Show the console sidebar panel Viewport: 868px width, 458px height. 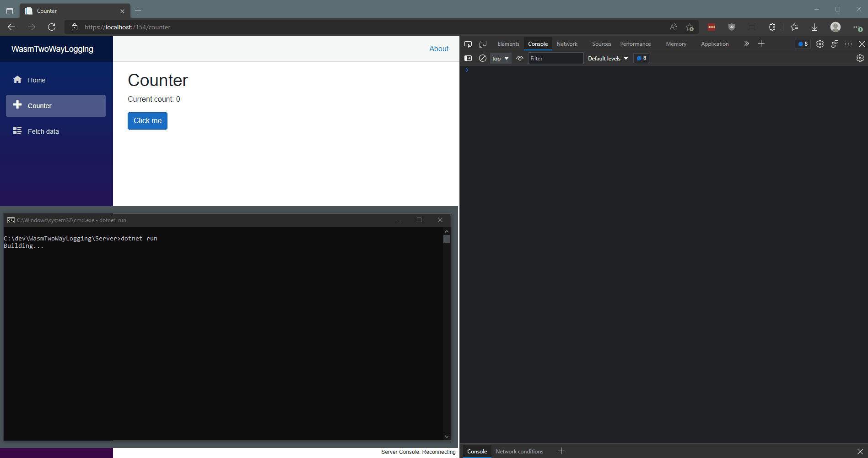click(x=468, y=58)
